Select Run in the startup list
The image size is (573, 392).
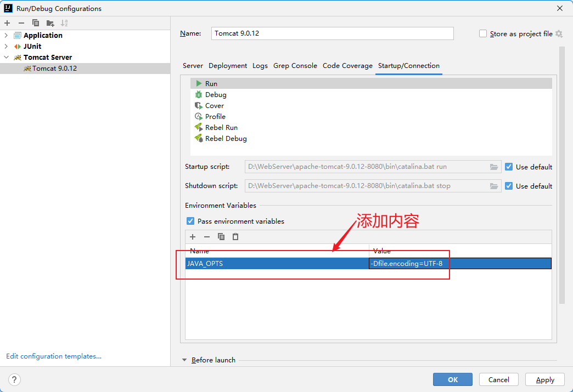(371, 83)
